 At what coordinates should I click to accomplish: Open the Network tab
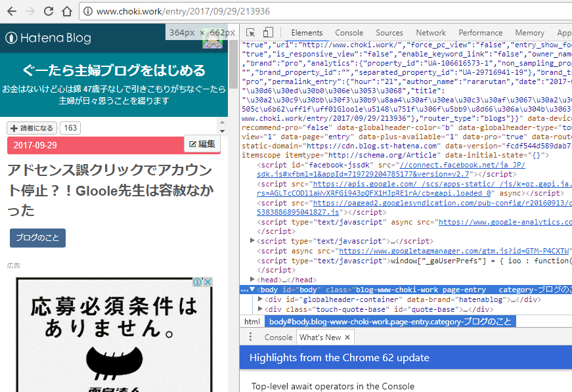tap(431, 33)
